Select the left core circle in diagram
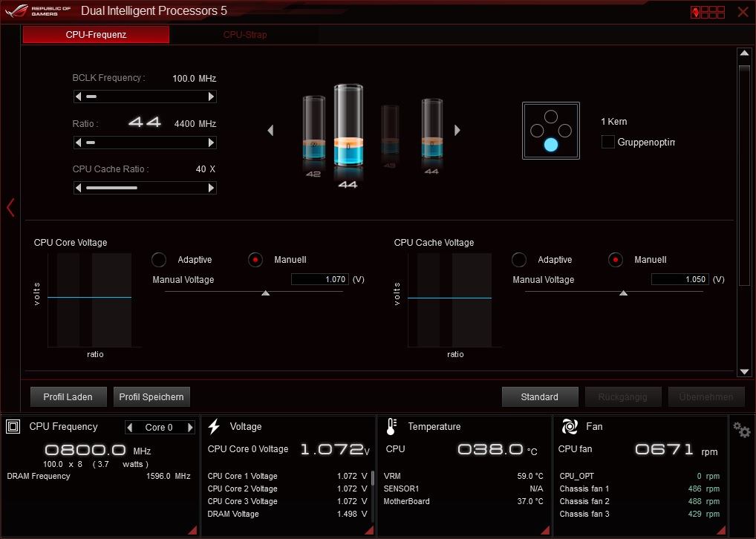 pos(537,131)
